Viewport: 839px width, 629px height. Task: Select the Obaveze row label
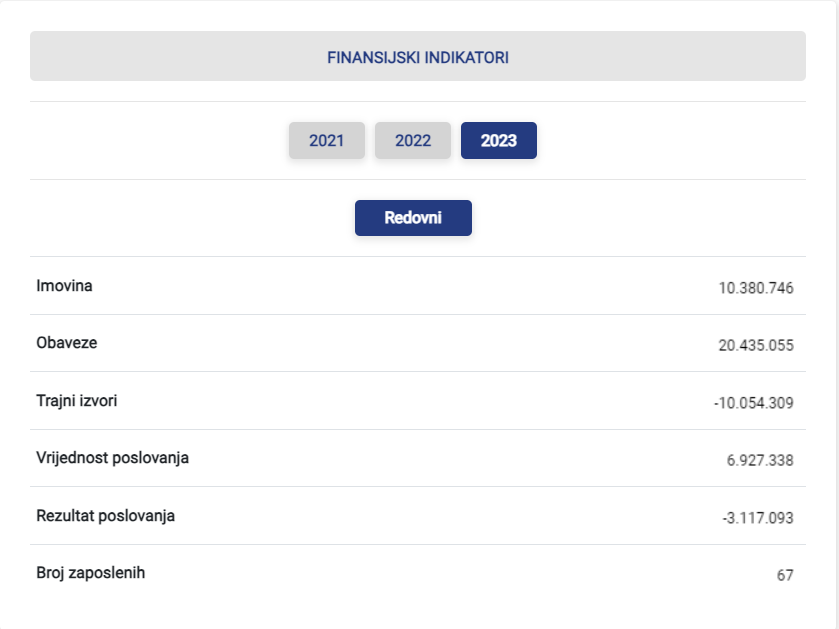[67, 343]
